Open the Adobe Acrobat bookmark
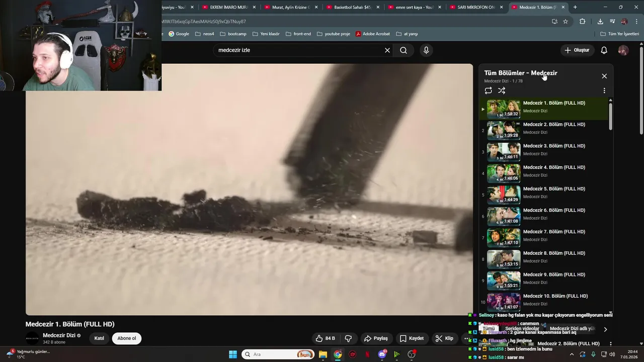This screenshot has height=362, width=644. pyautogui.click(x=373, y=34)
